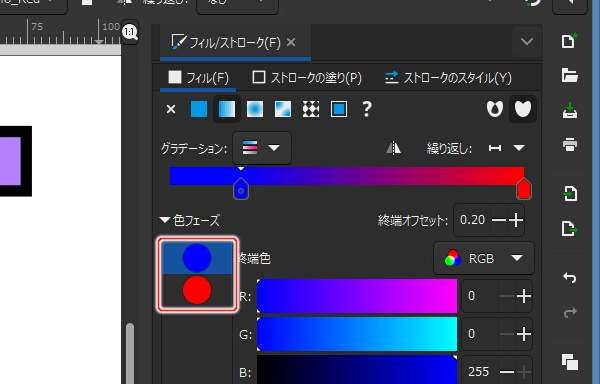Click the G value field
This screenshot has height=384, width=600.
(x=480, y=334)
